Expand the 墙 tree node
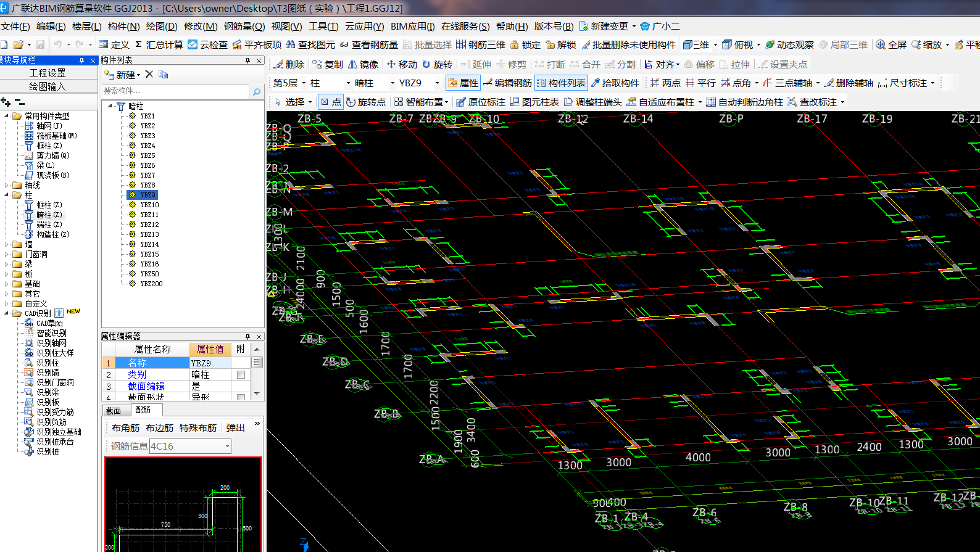980x552 pixels. click(x=7, y=244)
